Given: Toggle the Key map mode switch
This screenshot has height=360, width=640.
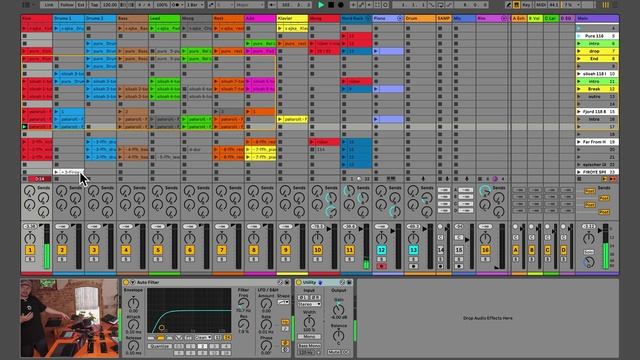Looking at the screenshot, I should 526,5.
